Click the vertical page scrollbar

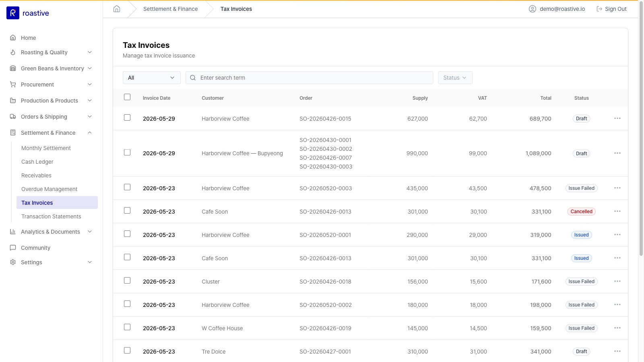tap(641, 129)
